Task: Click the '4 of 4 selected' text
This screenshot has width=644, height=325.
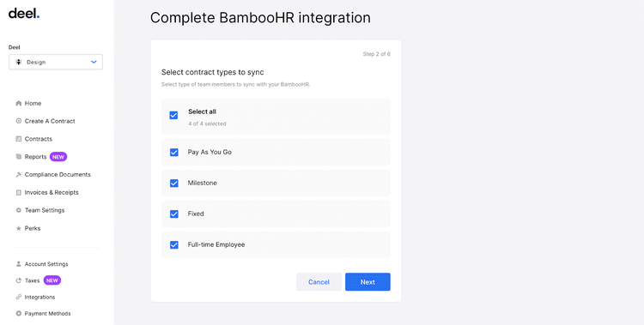Action: tap(207, 123)
